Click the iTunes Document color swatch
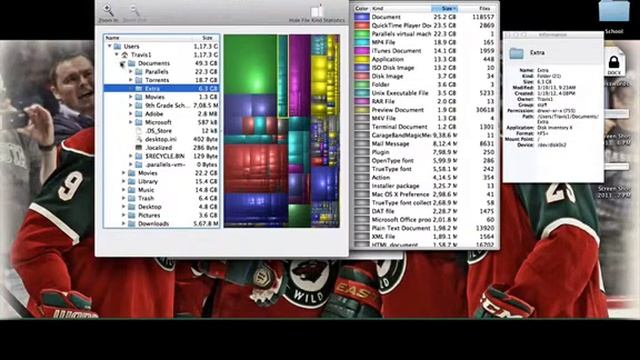This screenshot has height=360, width=640. (x=362, y=51)
